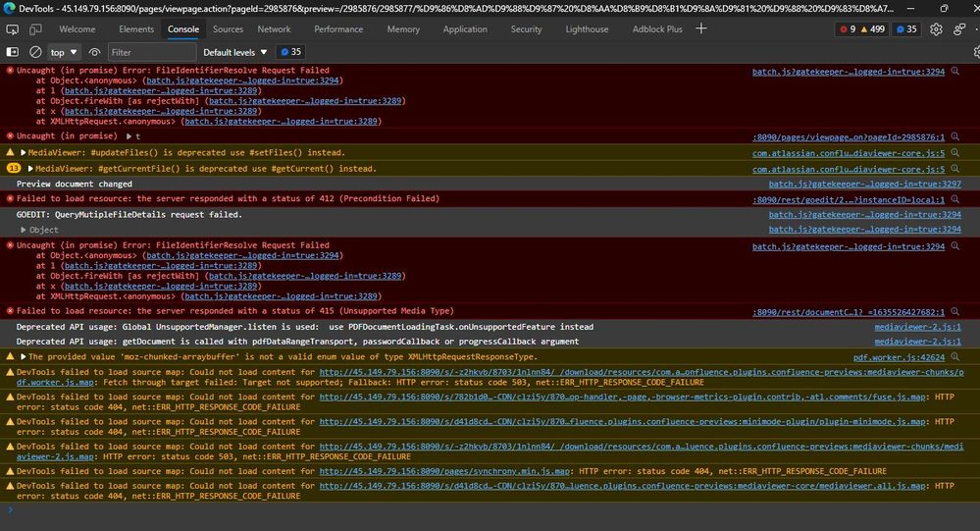
Task: Select the 'Preview document changed' log text
Action: coord(75,184)
